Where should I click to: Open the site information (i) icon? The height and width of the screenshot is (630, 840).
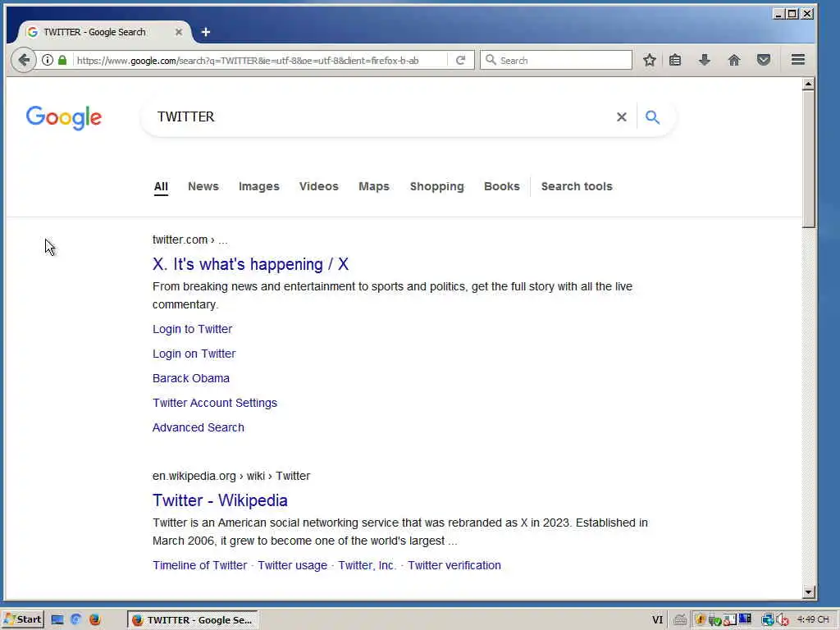(48, 60)
